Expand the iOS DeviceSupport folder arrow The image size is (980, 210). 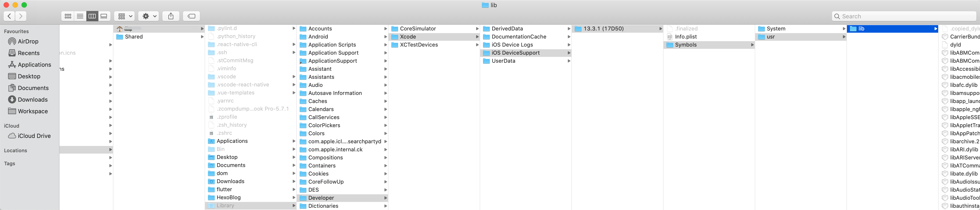click(x=569, y=53)
